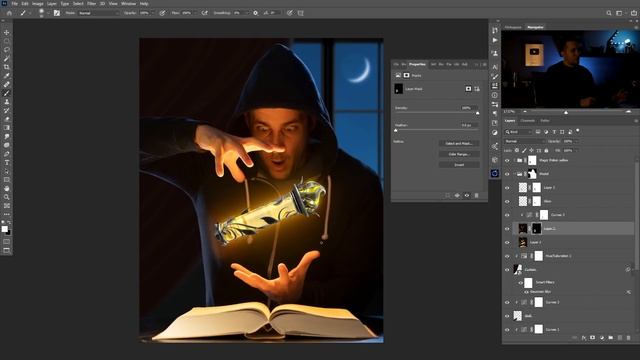Switch to Histogram tab

513,27
